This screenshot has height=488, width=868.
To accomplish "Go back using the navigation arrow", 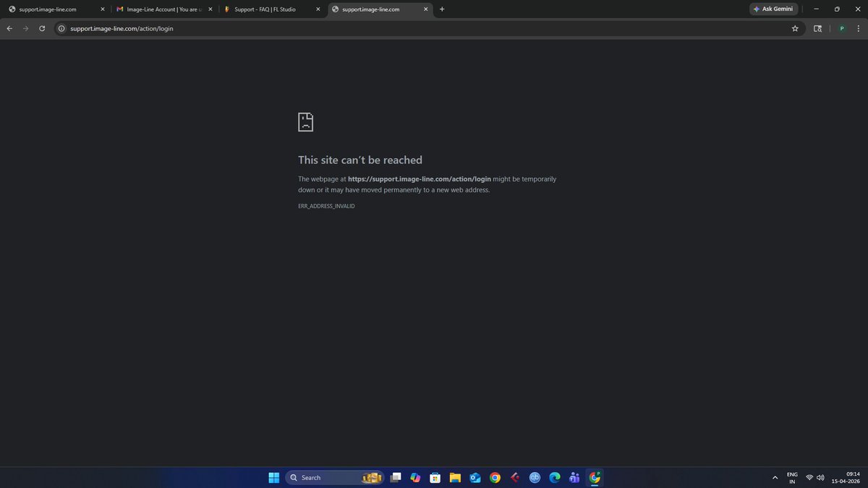I will click(9, 28).
